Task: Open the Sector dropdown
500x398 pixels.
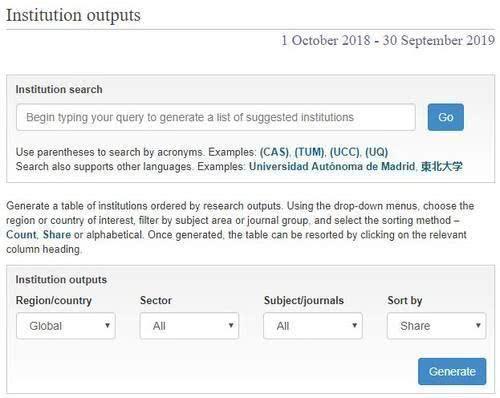Action: tap(189, 326)
